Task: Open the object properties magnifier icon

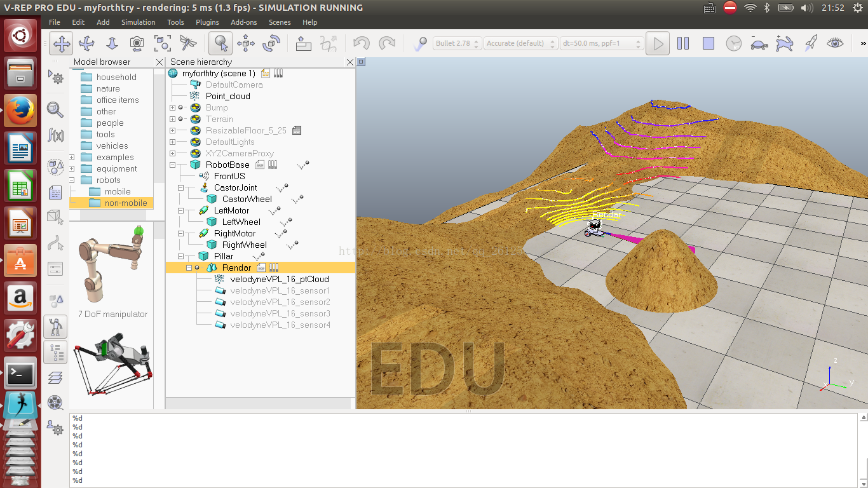Action: coord(56,110)
